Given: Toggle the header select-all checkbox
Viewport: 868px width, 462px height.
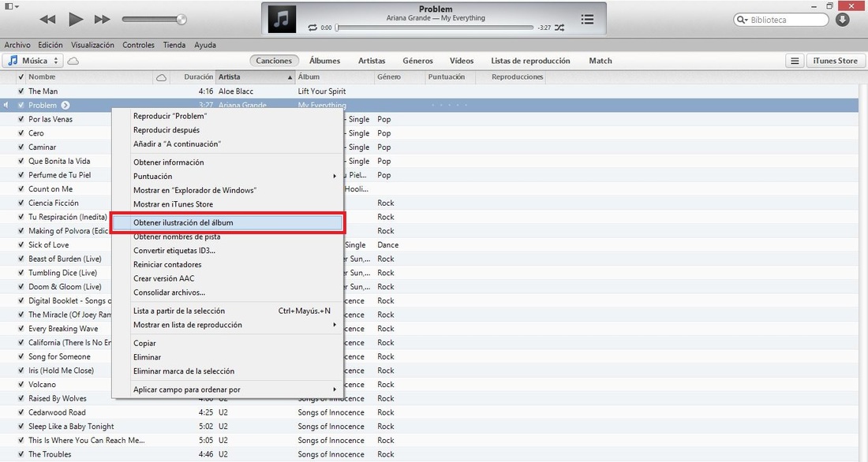Looking at the screenshot, I should tap(21, 77).
